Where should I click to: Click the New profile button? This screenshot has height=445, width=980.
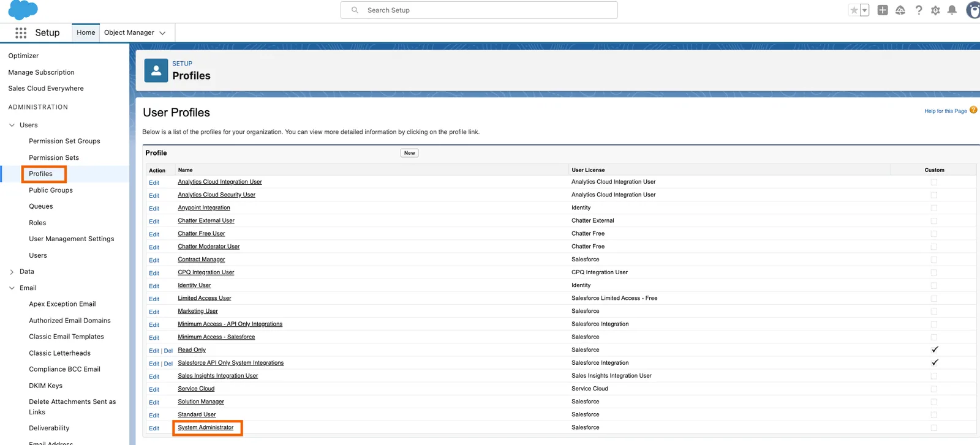pos(410,153)
